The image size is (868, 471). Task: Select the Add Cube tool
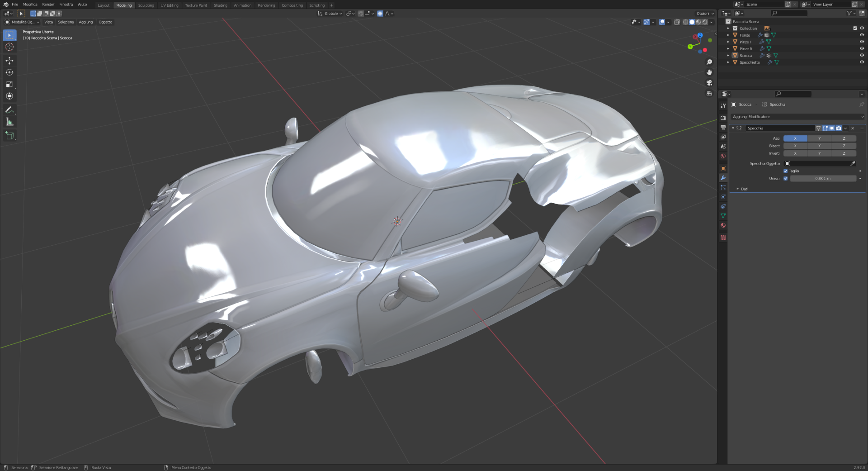9,135
